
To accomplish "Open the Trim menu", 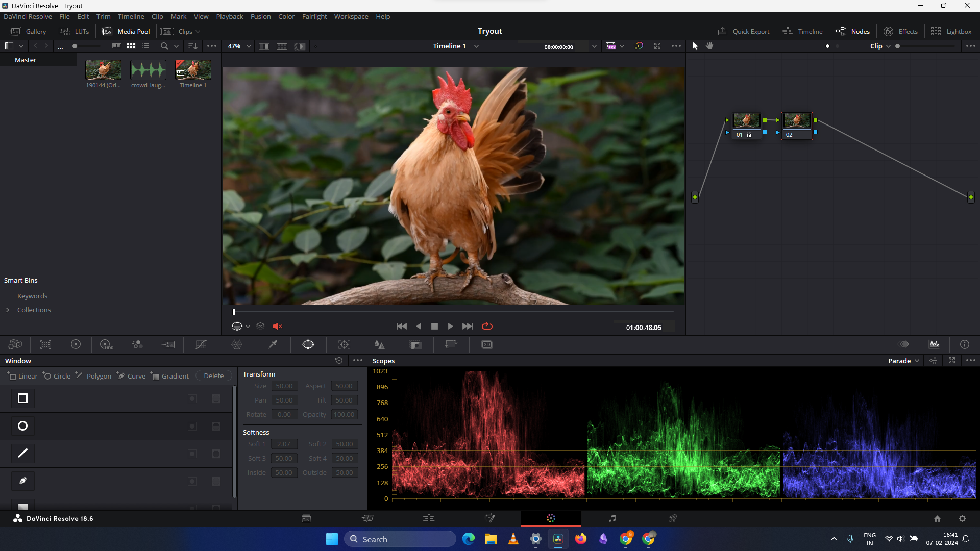I will [x=103, y=17].
